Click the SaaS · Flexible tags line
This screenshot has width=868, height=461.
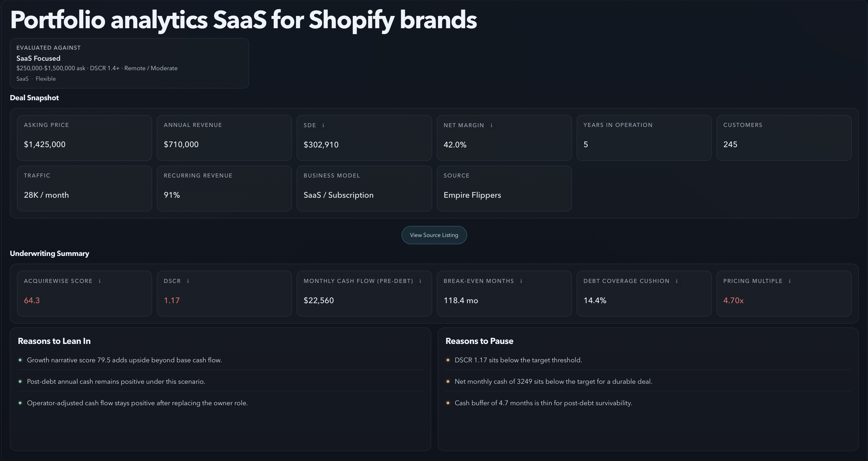click(x=36, y=78)
